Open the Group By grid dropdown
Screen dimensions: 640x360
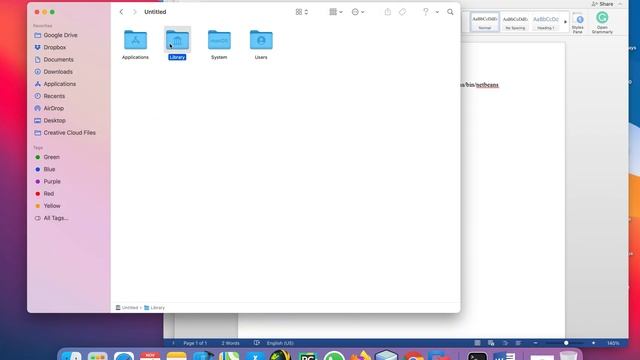(336, 12)
